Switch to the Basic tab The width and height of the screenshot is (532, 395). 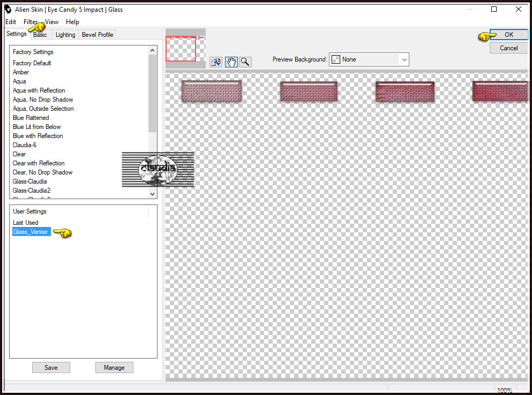(x=40, y=35)
